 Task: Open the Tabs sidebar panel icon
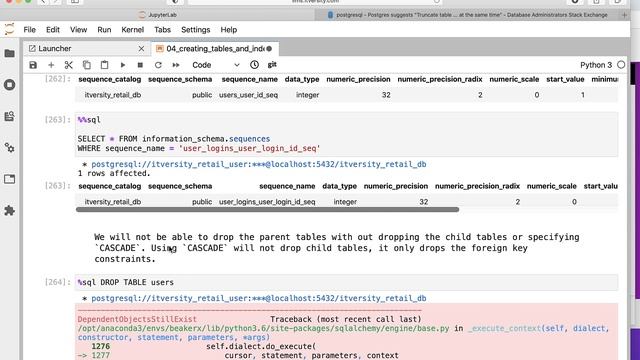[9, 179]
